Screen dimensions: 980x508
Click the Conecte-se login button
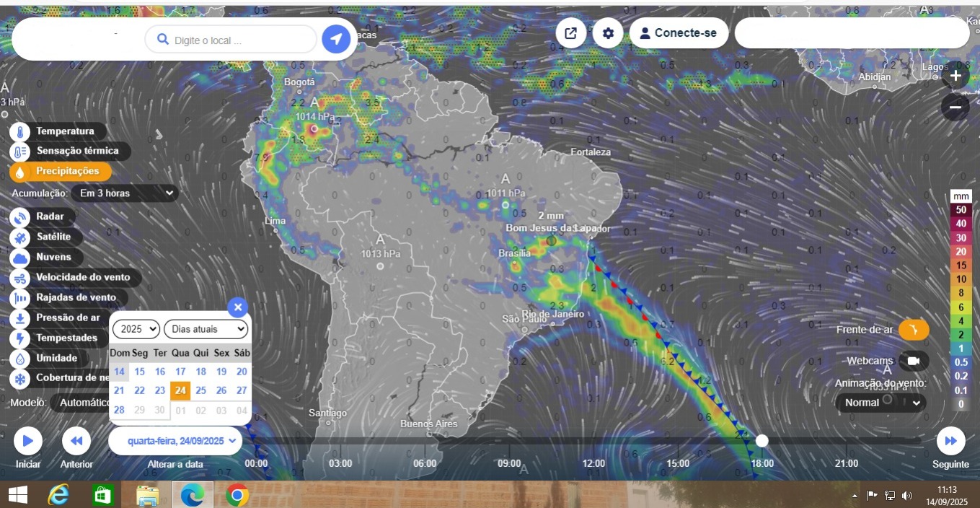(679, 33)
